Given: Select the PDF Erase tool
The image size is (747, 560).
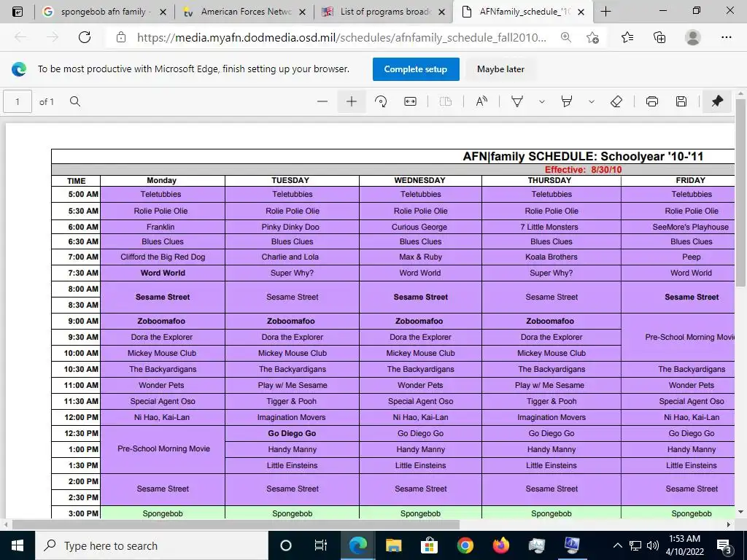Looking at the screenshot, I should [x=616, y=101].
